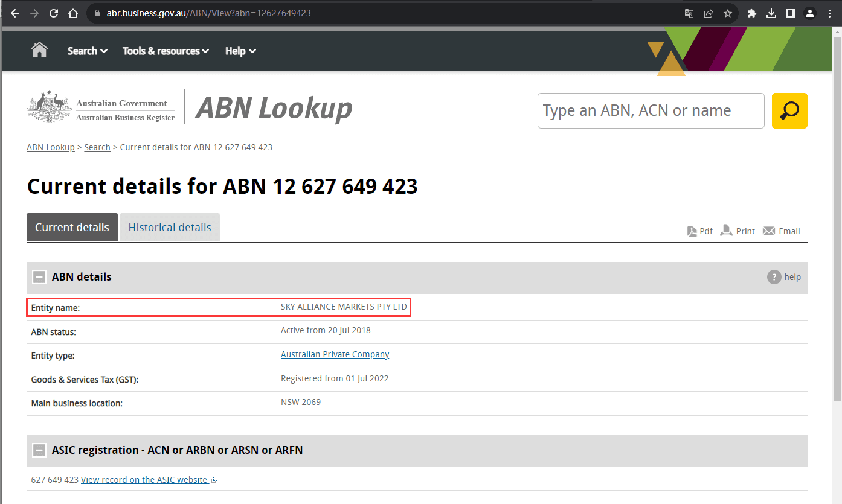The height and width of the screenshot is (504, 842).
Task: Open the Chrome three-dot menu
Action: 829,13
